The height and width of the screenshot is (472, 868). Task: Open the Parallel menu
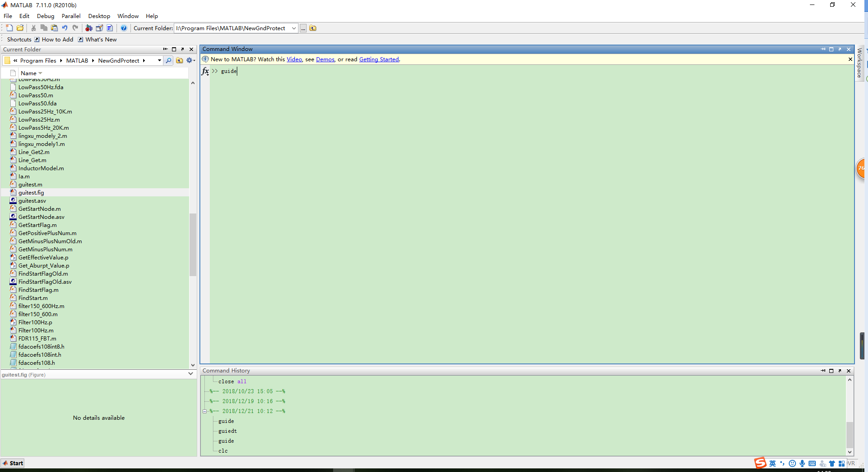(x=71, y=16)
